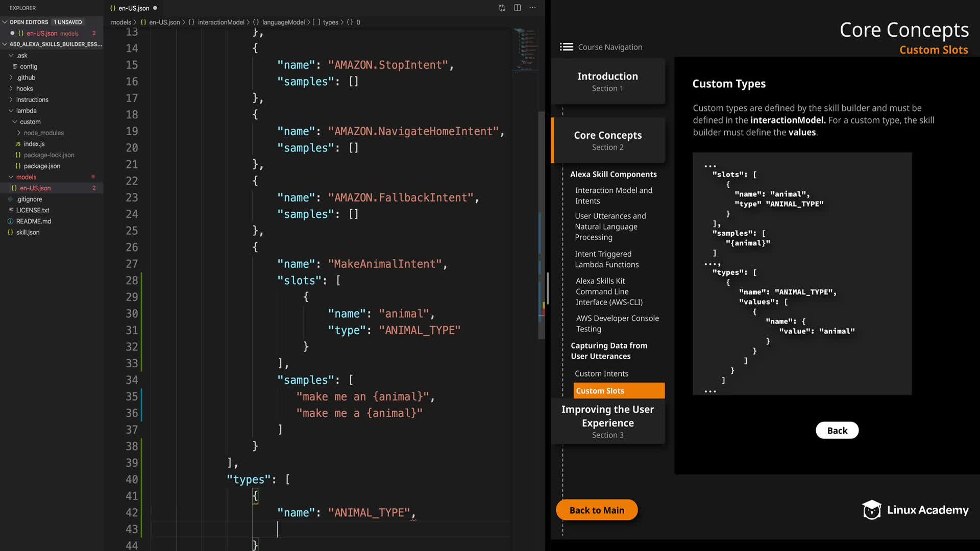This screenshot has width=980, height=551.
Task: Open the More Actions ellipsis menu
Action: coord(532,8)
